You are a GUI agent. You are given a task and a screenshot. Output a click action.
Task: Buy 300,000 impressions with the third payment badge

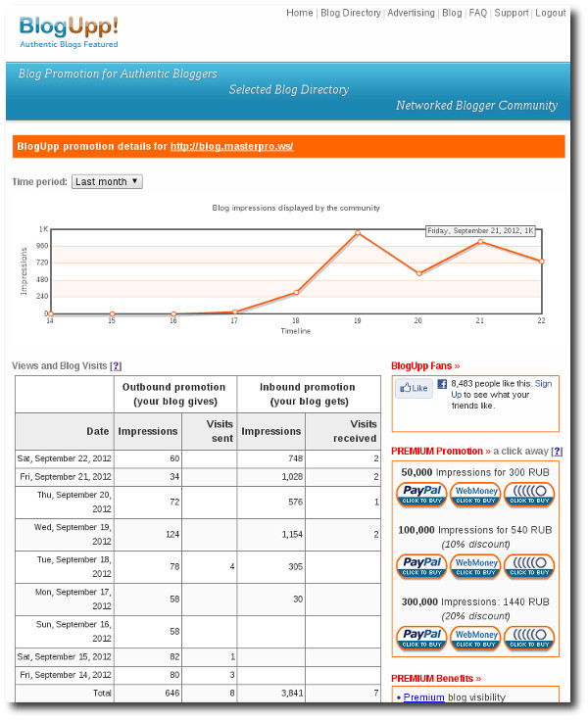(529, 639)
